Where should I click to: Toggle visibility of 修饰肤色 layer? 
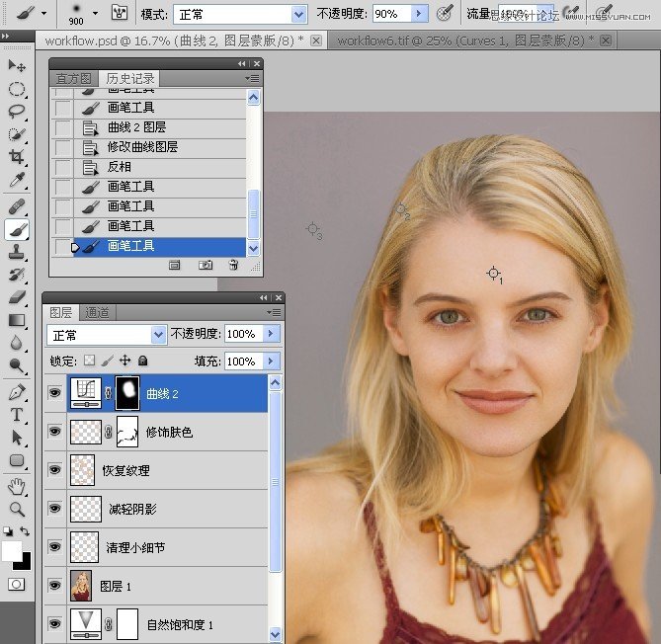tap(53, 433)
